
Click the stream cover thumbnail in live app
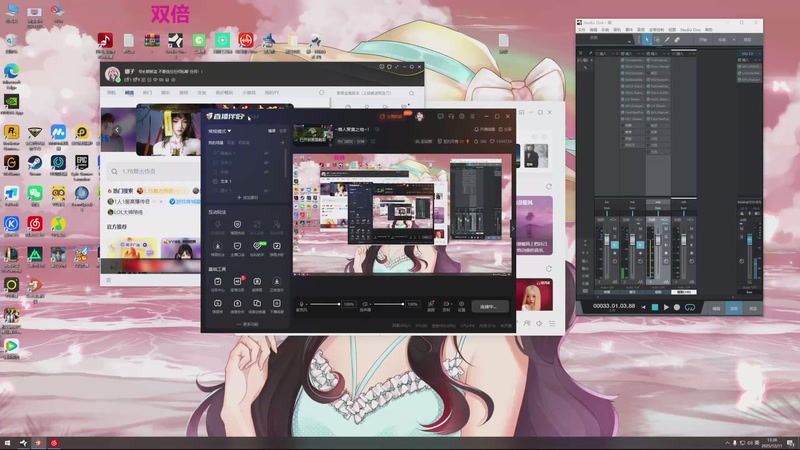pos(313,134)
